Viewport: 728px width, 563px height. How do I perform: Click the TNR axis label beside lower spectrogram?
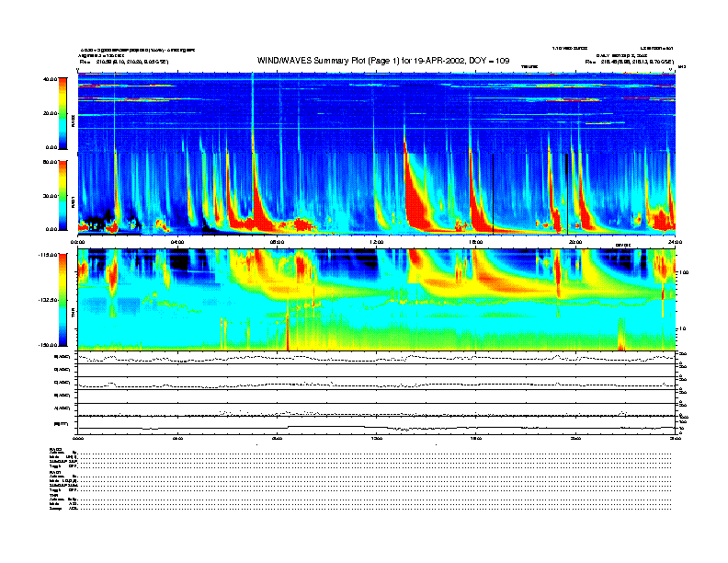(73, 315)
